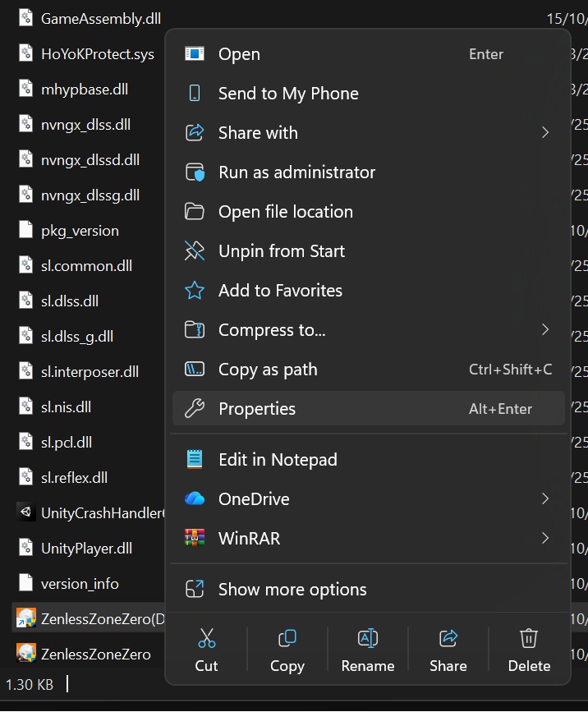The image size is (588, 712).
Task: Choose Run as administrator
Action: [x=296, y=172]
